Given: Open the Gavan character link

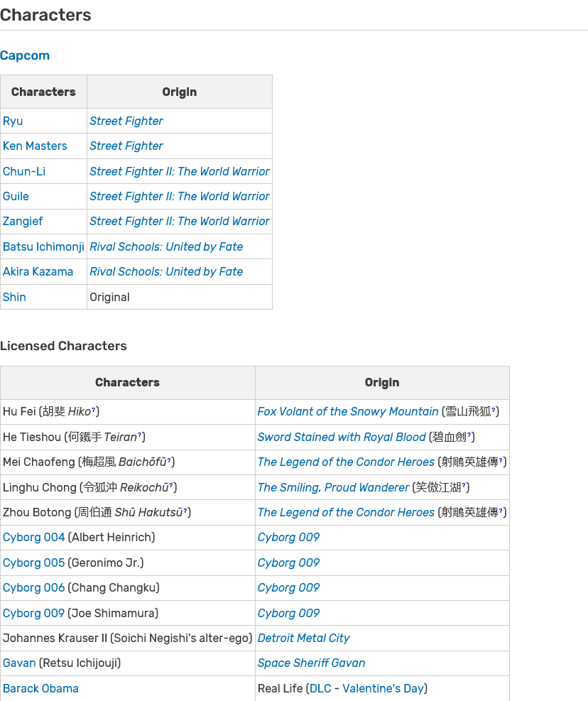Looking at the screenshot, I should point(19,663).
